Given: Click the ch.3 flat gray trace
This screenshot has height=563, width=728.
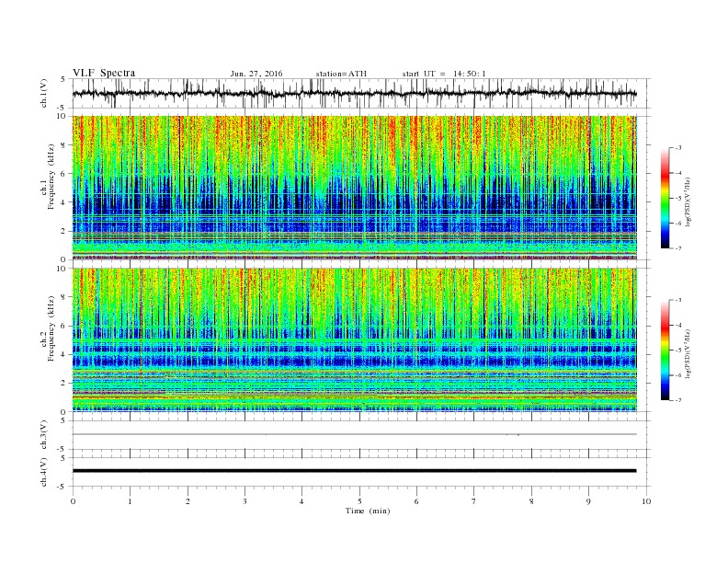Looking at the screenshot, I should pyautogui.click(x=354, y=434).
